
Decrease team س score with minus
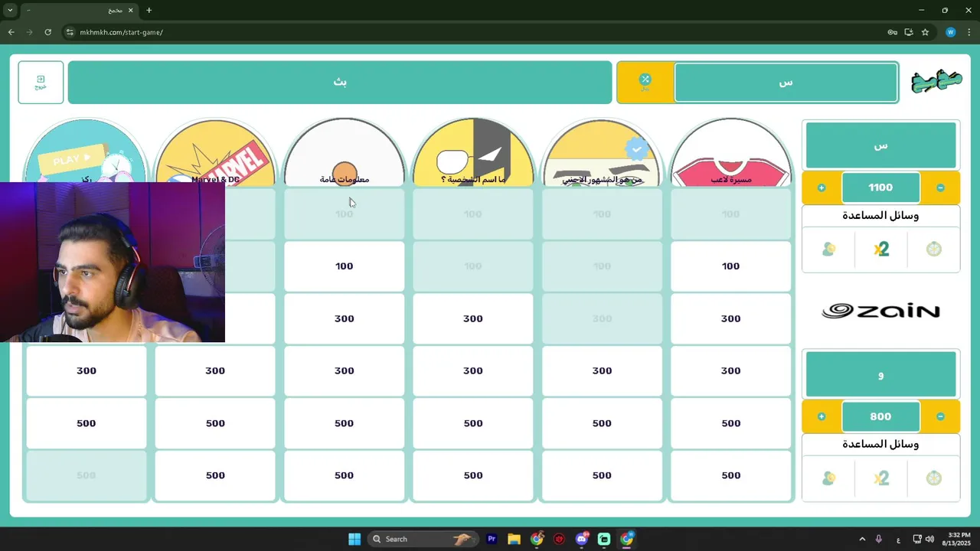(x=940, y=187)
